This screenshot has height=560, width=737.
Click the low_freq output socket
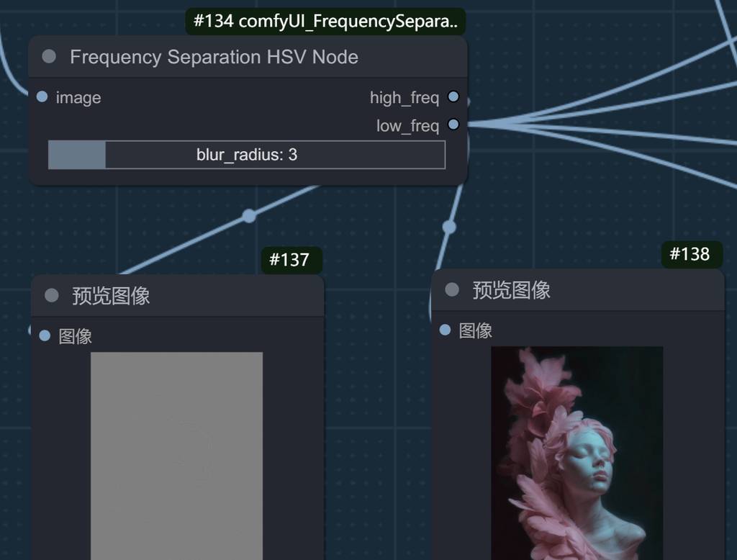pyautogui.click(x=453, y=125)
